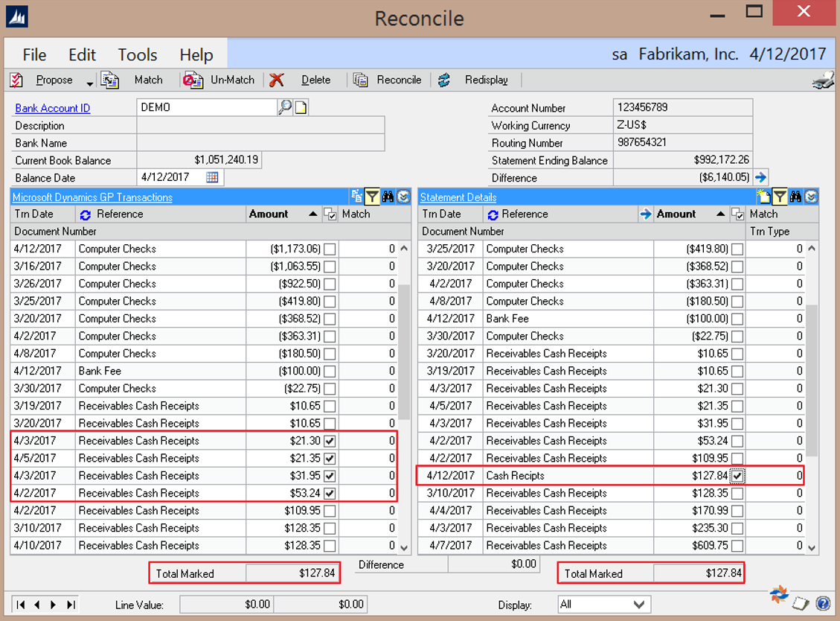Image resolution: width=840 pixels, height=621 pixels.
Task: Uncheck the $53.24 Receivables Cash Receipts checkbox
Action: pos(329,493)
